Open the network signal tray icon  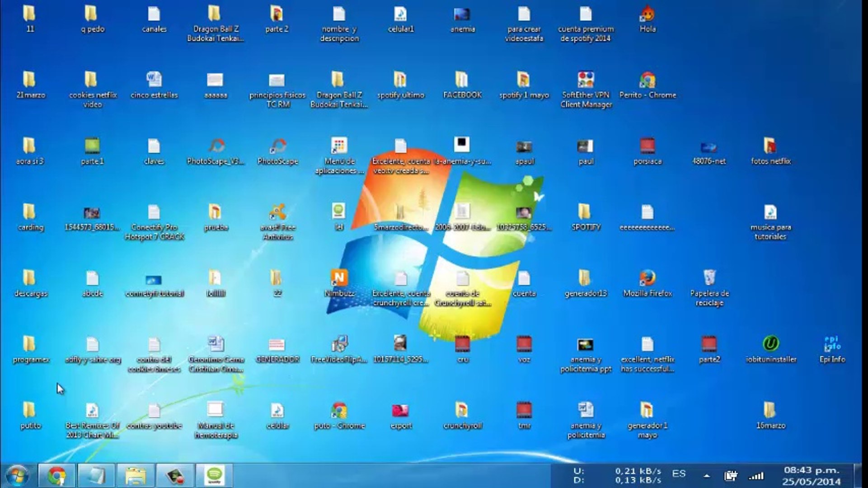(756, 476)
